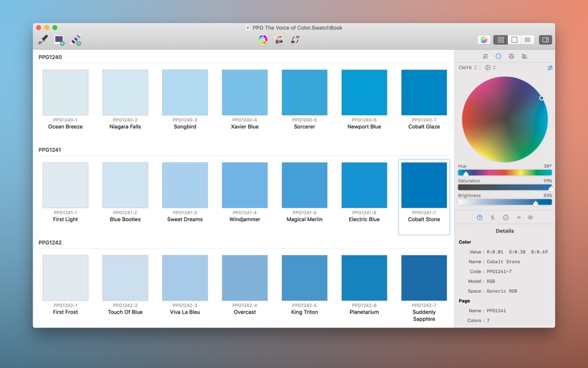Viewport: 588px width, 368px height.
Task: Open the color harmony triangle tab
Action: [x=511, y=56]
